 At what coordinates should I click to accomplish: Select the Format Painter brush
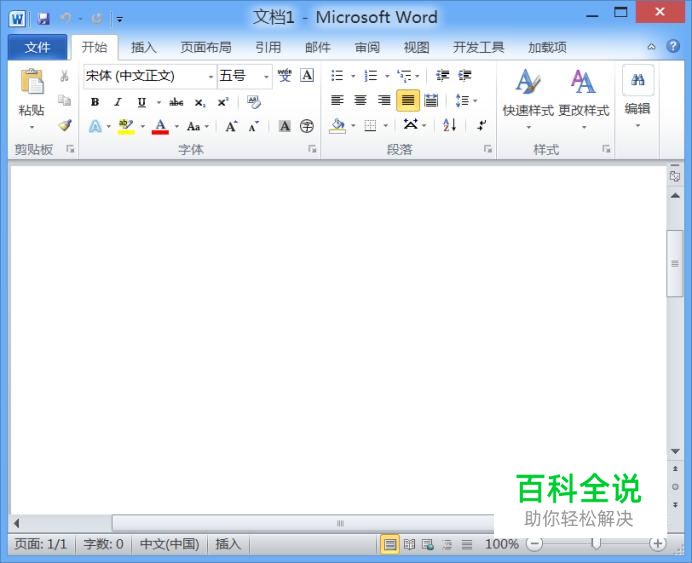coord(65,126)
